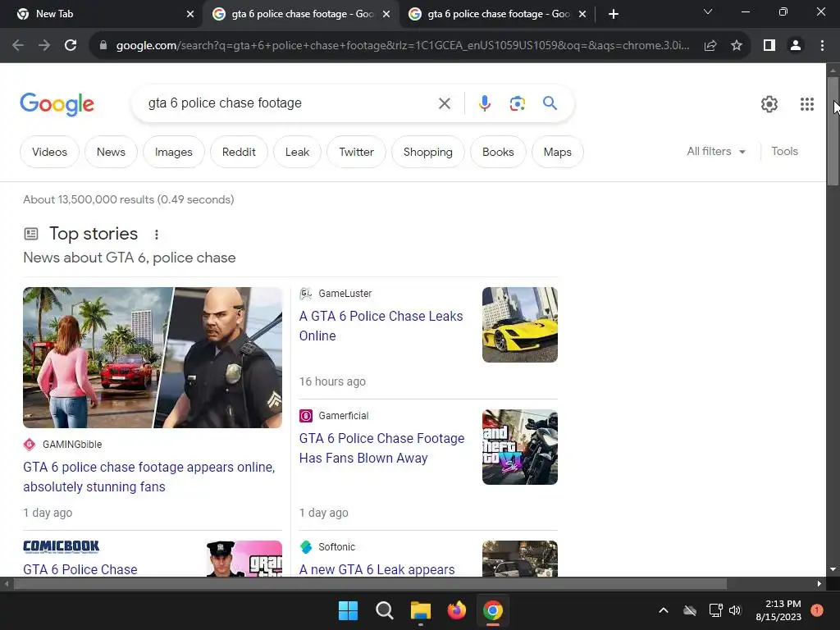This screenshot has width=840, height=630.
Task: Filter results by News
Action: pos(111,152)
